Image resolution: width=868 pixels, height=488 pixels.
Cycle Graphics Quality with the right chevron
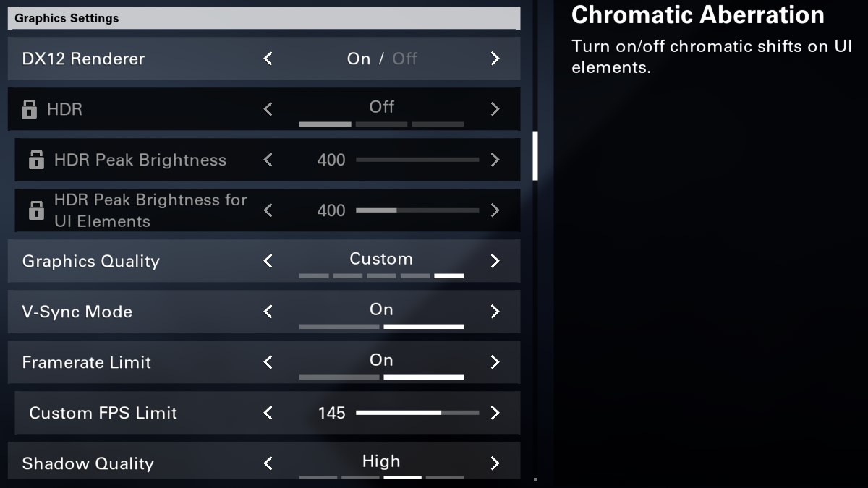(x=495, y=261)
